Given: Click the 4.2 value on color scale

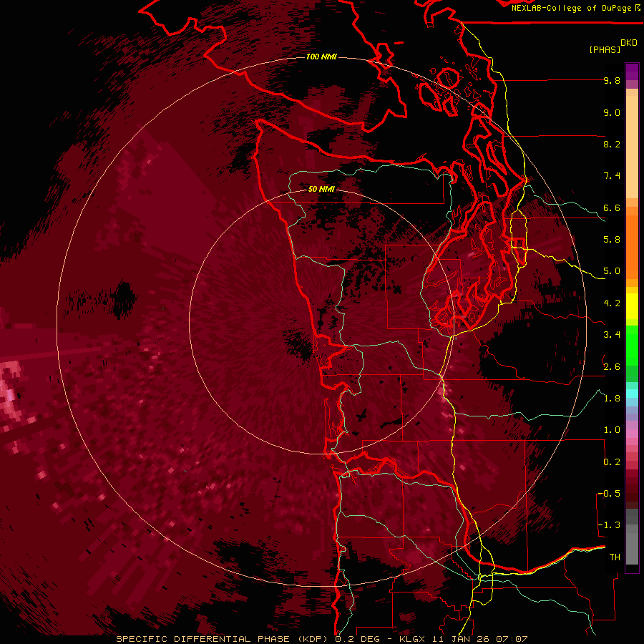Looking at the screenshot, I should coord(612,303).
